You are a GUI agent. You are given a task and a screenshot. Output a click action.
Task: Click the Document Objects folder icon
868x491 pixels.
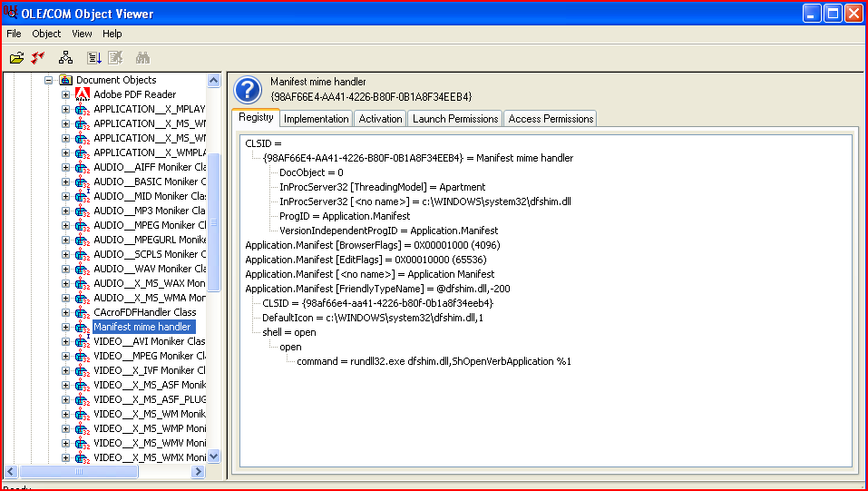(x=65, y=80)
